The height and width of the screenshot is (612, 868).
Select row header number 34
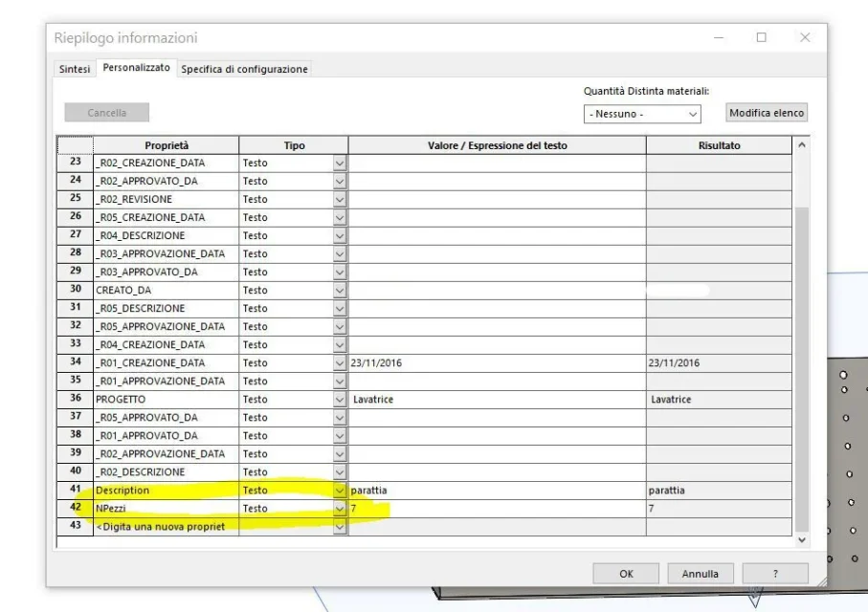click(75, 362)
